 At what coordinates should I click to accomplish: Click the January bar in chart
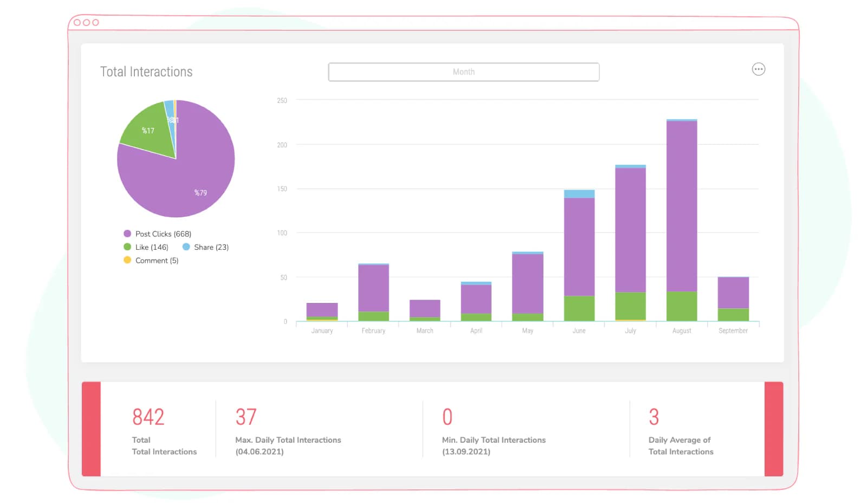pyautogui.click(x=322, y=312)
